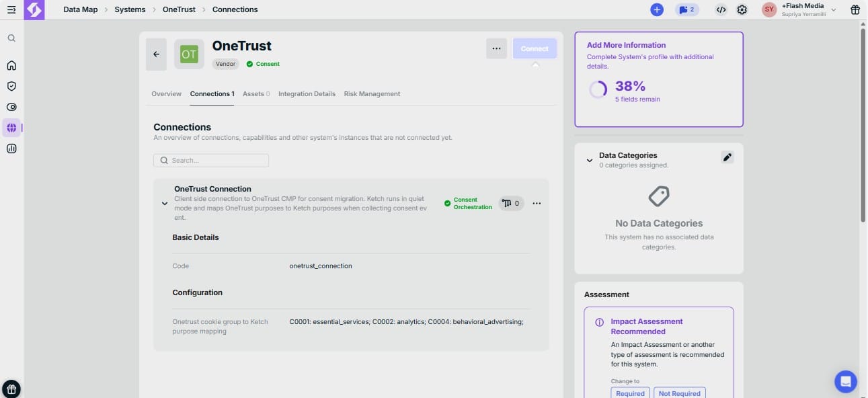This screenshot has height=398, width=868.
Task: Open the hamburger menu icon
Action: (x=11, y=10)
